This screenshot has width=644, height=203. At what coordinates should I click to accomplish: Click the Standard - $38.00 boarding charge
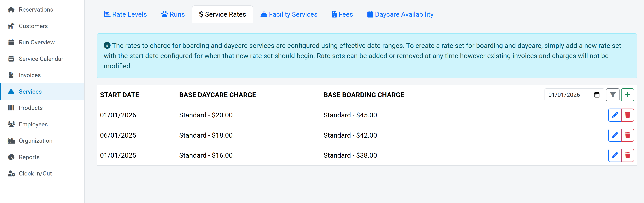350,155
